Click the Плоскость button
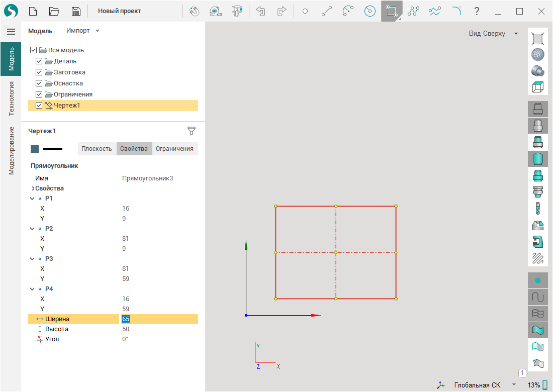Screen dimensions: 553x392 (x=97, y=149)
